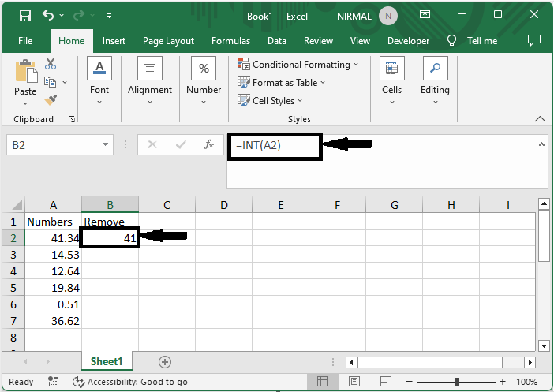554x392 pixels.
Task: Open Cell Styles gallery
Action: 270,101
